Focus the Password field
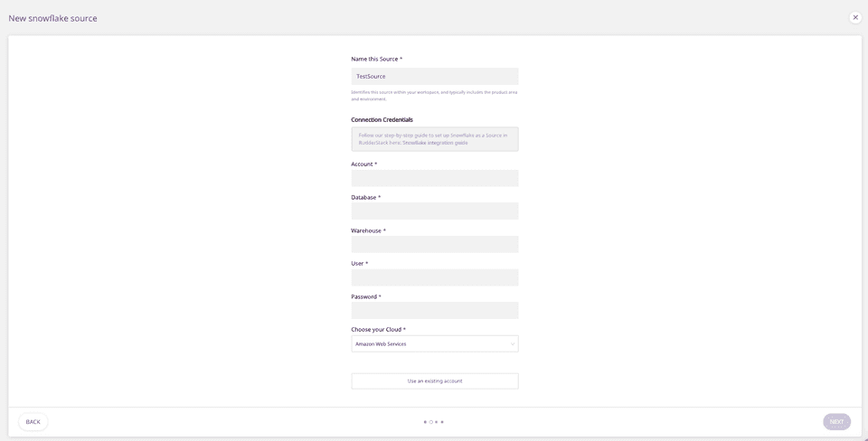Screen dimensions: 868x441 coord(434,311)
